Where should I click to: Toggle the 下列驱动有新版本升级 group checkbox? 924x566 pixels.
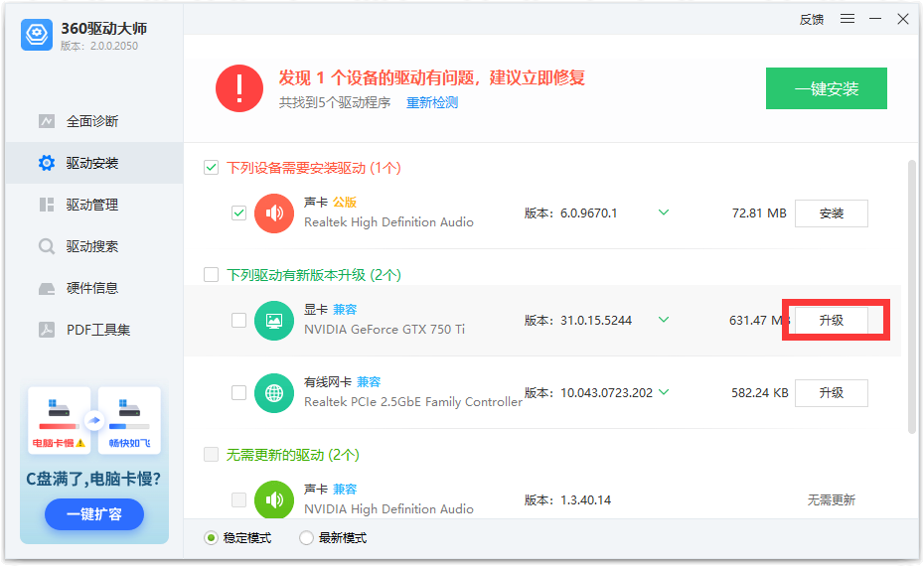tap(211, 274)
